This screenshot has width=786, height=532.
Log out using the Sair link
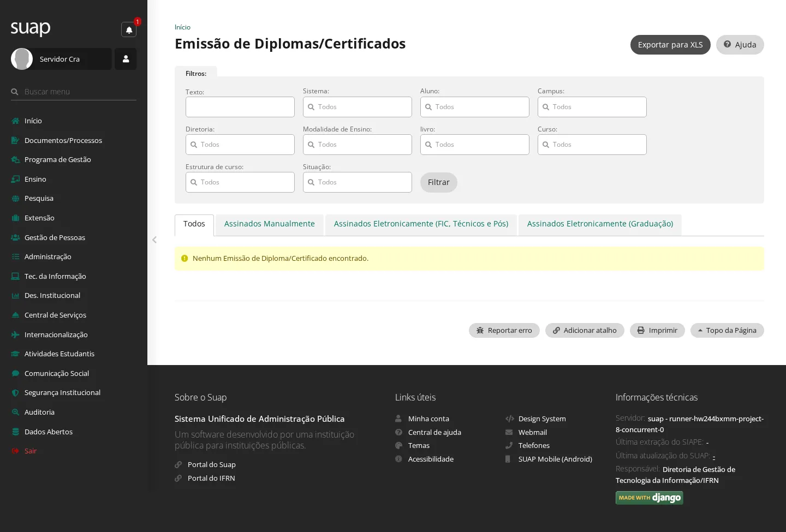[31, 451]
